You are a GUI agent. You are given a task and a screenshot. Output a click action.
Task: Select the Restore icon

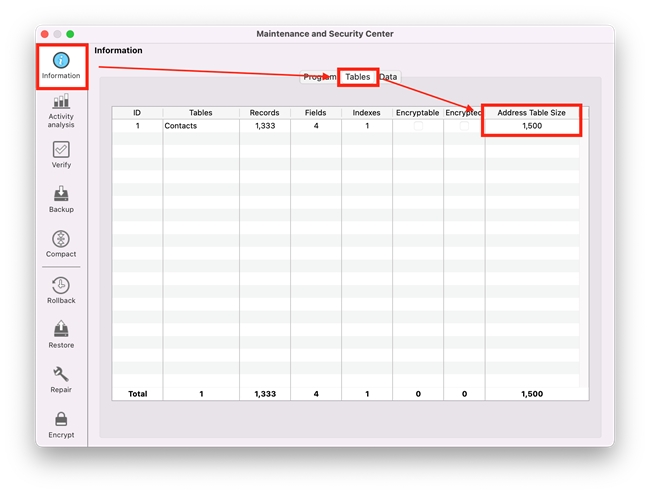[x=61, y=333]
